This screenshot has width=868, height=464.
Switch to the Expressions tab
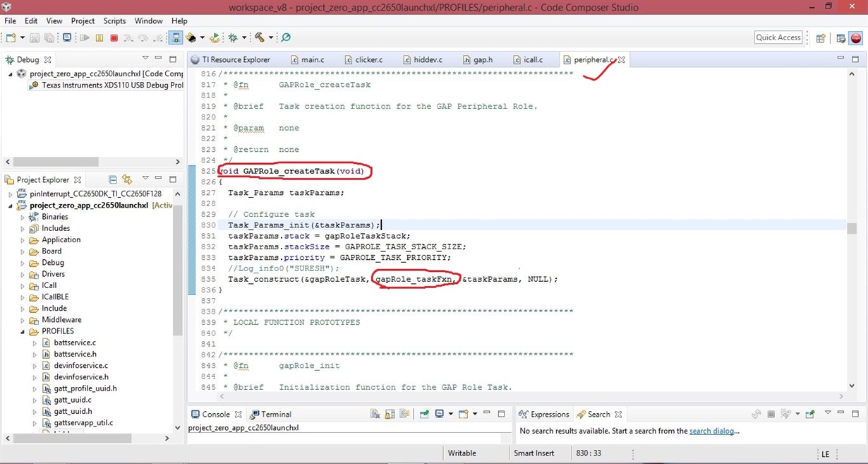[x=544, y=415]
